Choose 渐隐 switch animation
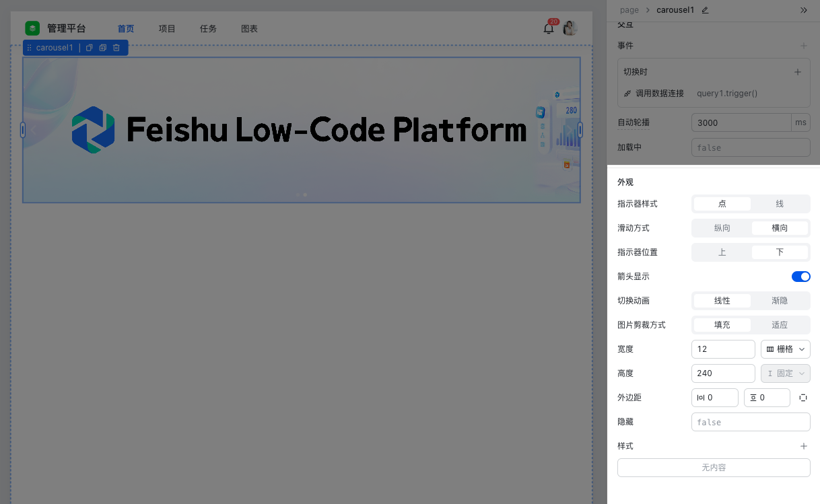Viewport: 820px width, 504px height. [x=780, y=301]
